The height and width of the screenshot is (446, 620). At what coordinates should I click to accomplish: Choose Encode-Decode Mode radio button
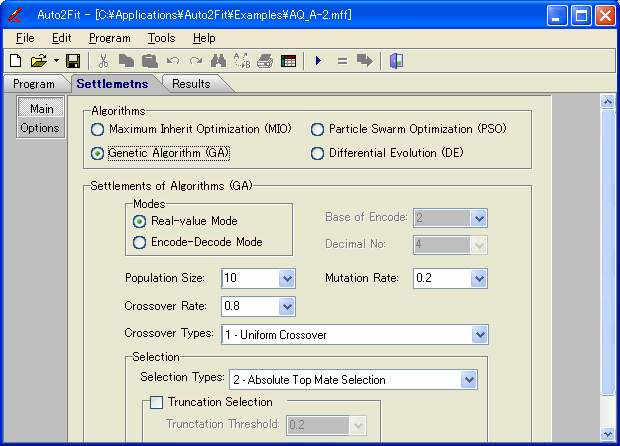point(139,242)
